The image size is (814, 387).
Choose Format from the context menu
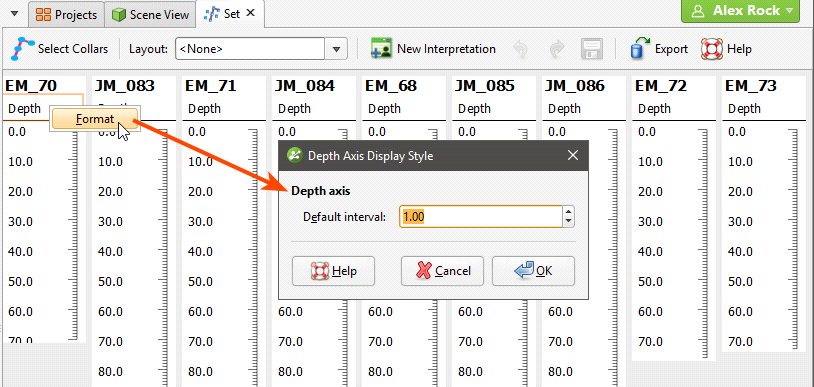point(95,119)
